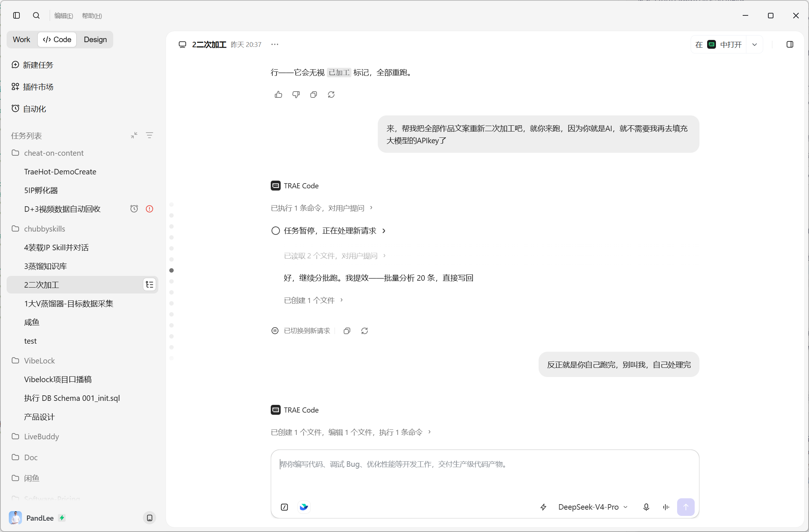Expand 已创建 1 个文件 details
809x532 pixels.
(x=314, y=300)
